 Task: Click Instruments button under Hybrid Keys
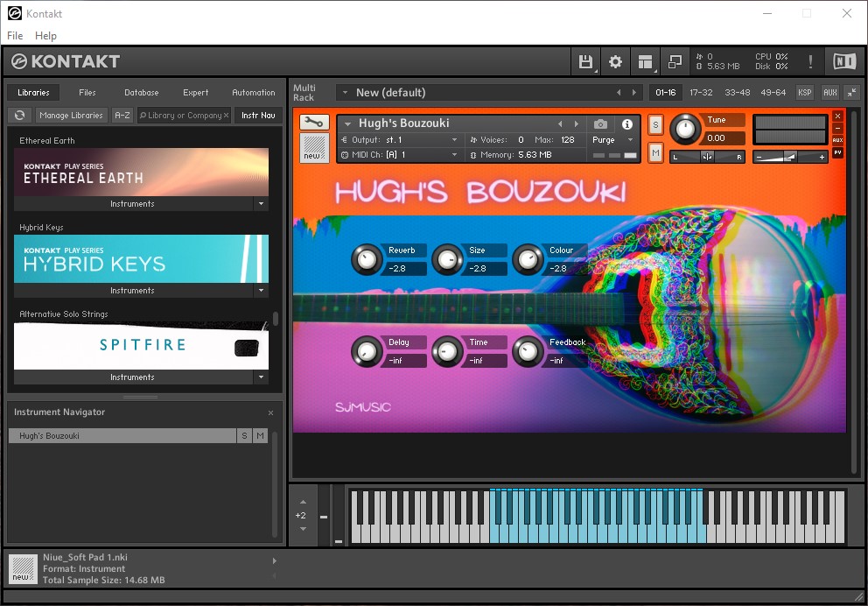(x=132, y=290)
